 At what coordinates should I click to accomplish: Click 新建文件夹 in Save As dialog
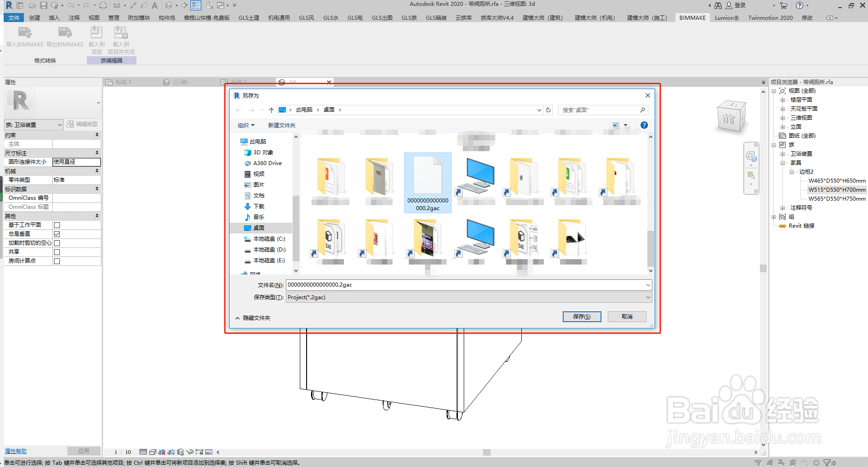281,125
